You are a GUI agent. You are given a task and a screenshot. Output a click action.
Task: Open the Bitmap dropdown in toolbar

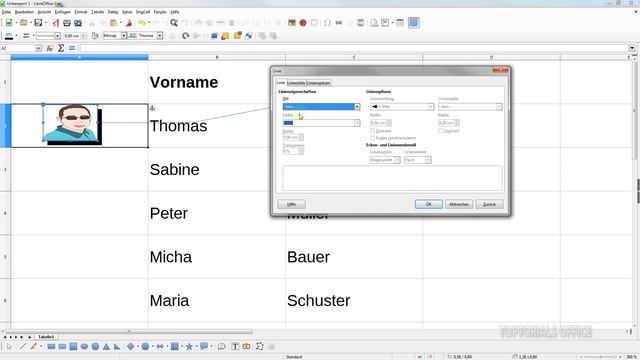tap(124, 36)
